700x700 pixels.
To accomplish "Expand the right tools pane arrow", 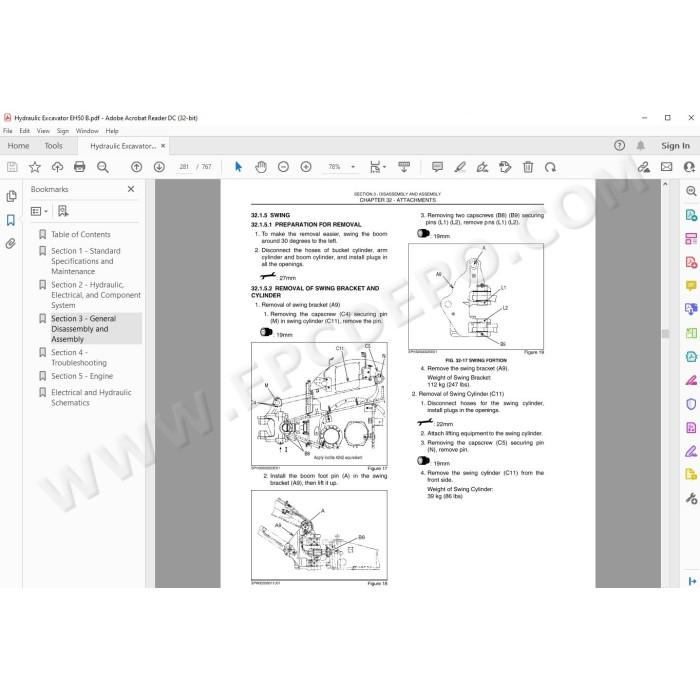I will [692, 581].
